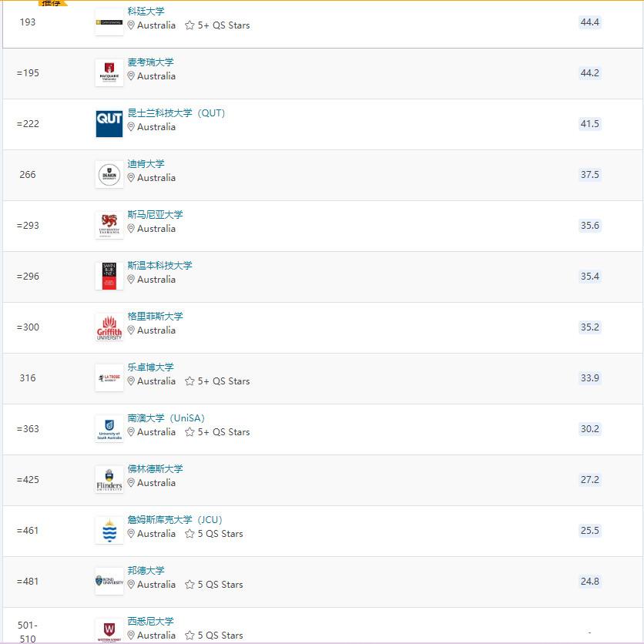Open the 邦德大学 university link
The height and width of the screenshot is (644, 644).
tap(146, 571)
